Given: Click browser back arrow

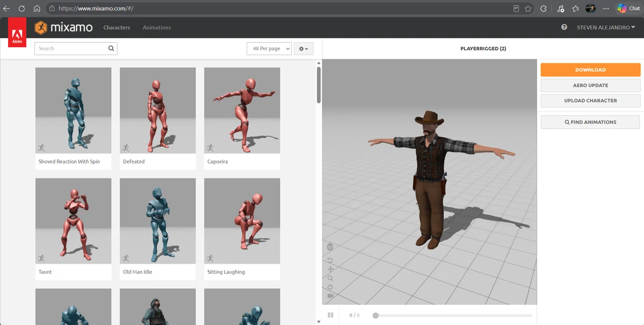Looking at the screenshot, I should coord(7,9).
